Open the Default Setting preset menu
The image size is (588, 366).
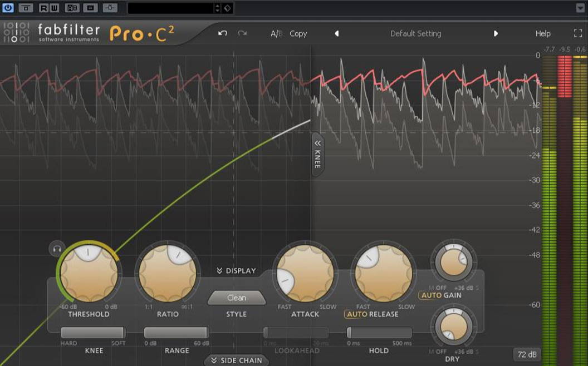(x=415, y=34)
